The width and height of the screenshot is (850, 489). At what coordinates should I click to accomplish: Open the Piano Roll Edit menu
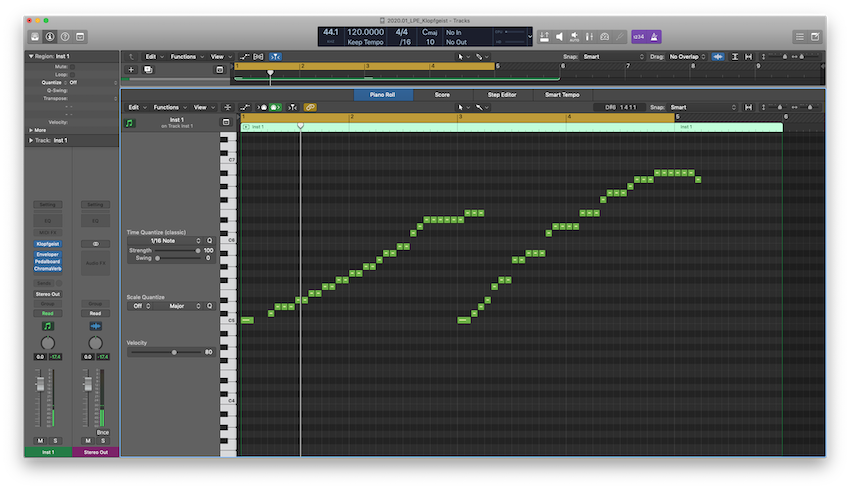click(x=137, y=107)
